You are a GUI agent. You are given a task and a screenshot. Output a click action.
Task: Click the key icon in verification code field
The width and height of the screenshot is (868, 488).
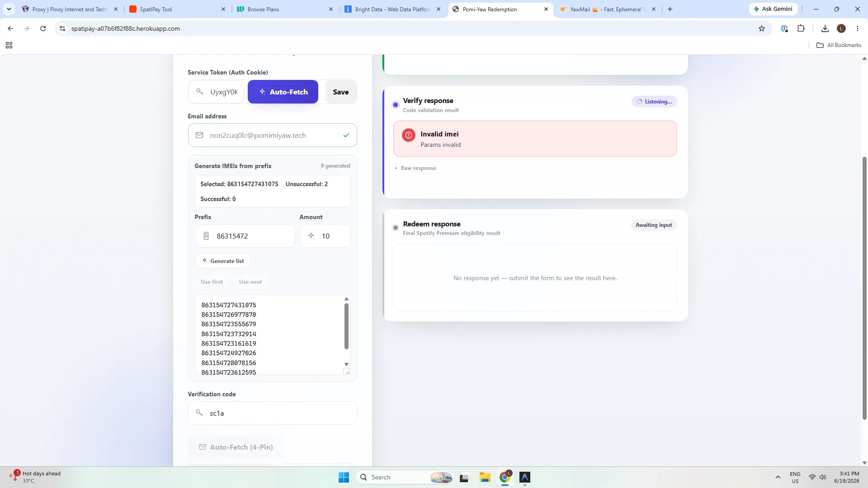pos(199,413)
